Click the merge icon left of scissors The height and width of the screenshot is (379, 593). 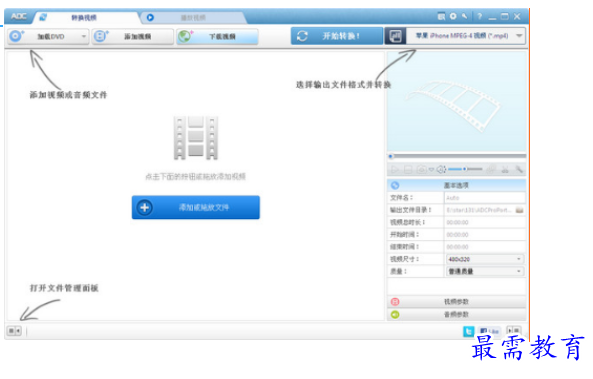coord(491,169)
